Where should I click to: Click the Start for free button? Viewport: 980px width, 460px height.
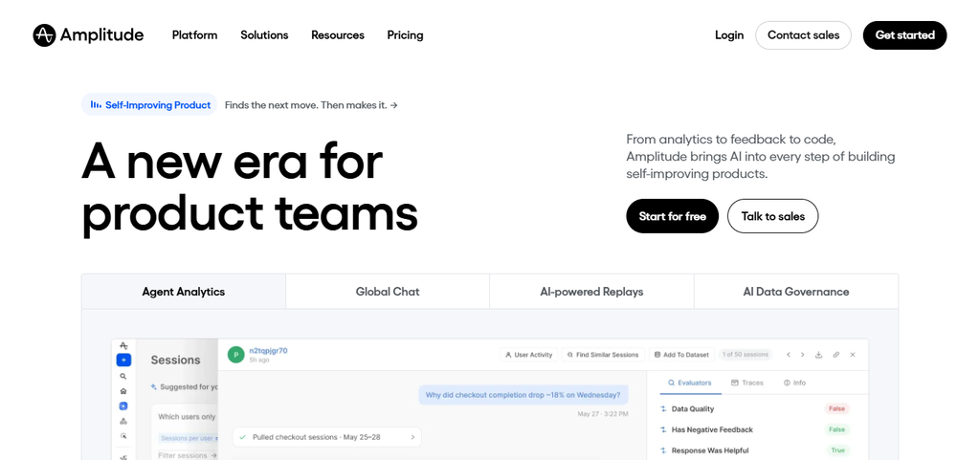[x=673, y=216]
